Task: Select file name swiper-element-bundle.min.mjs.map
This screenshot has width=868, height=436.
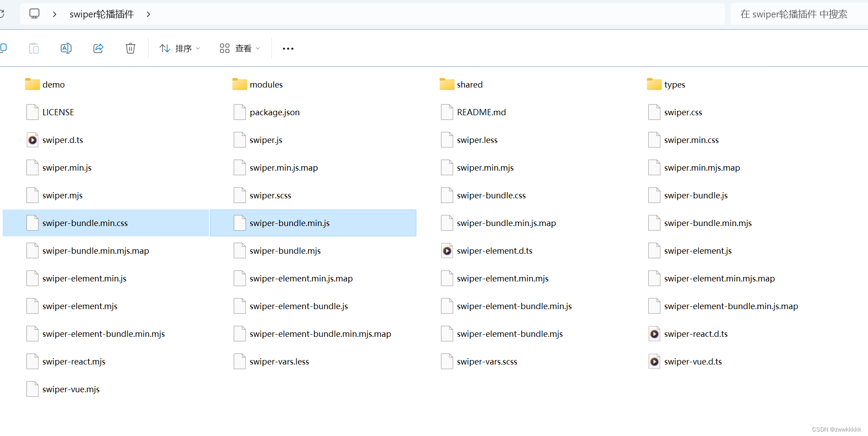Action: pos(320,334)
